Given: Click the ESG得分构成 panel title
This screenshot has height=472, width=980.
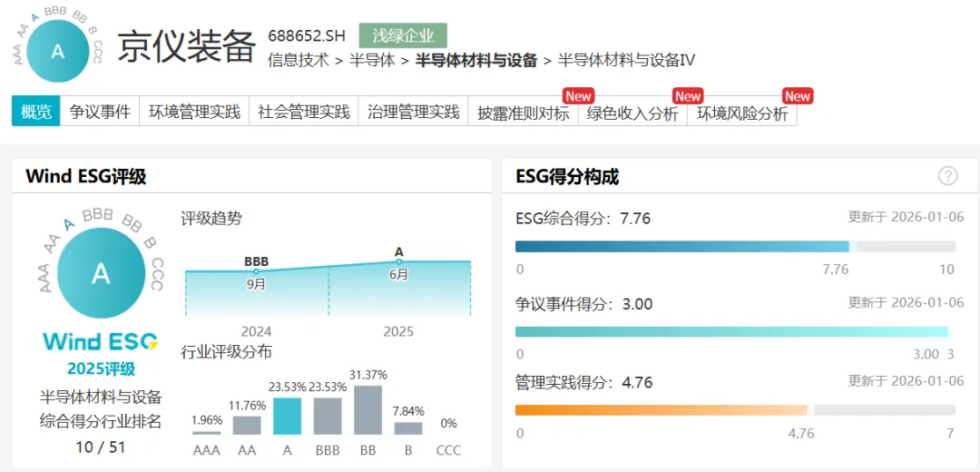Looking at the screenshot, I should (x=568, y=178).
